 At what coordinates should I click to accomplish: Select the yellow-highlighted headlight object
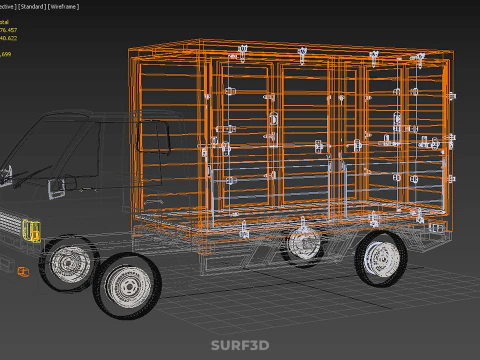coord(31,231)
